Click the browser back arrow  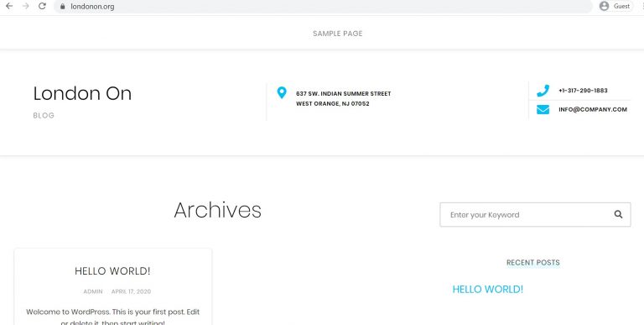click(9, 6)
